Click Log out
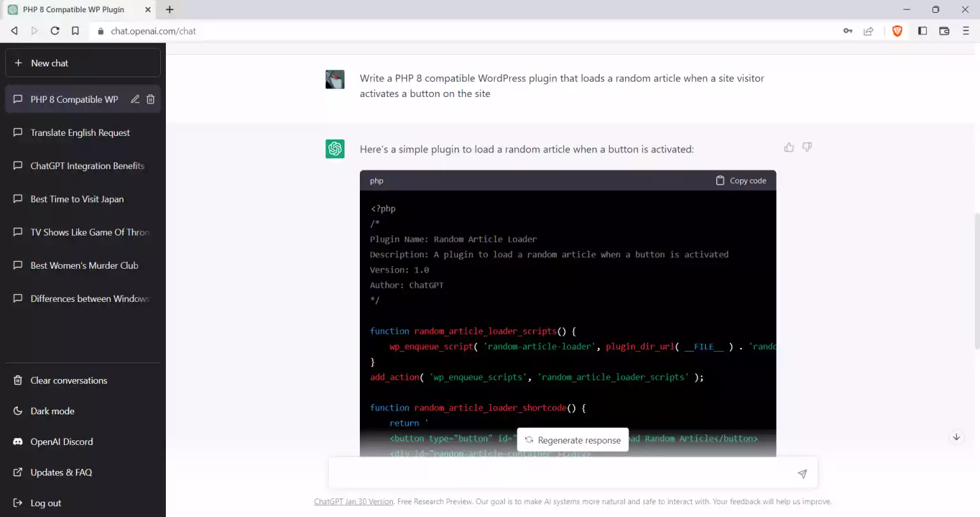This screenshot has width=980, height=517. pos(83,503)
